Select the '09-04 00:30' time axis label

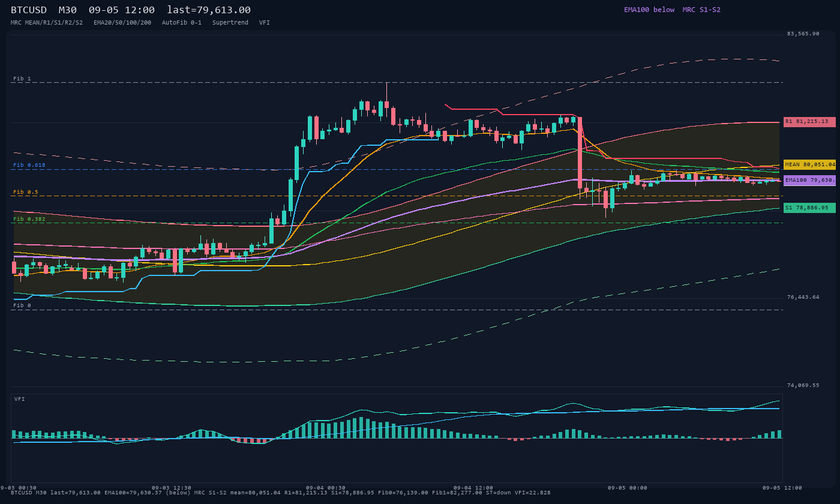[326, 488]
